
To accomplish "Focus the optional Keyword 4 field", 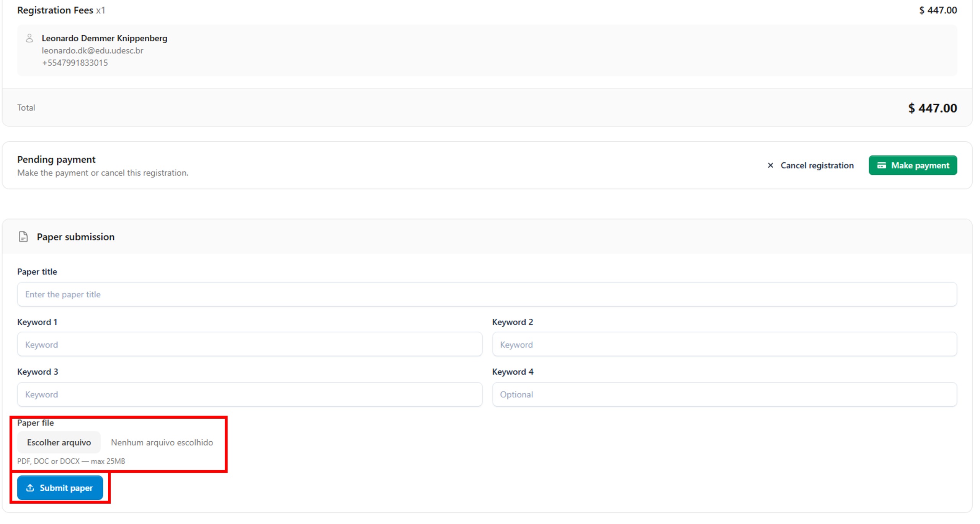I will (724, 394).
